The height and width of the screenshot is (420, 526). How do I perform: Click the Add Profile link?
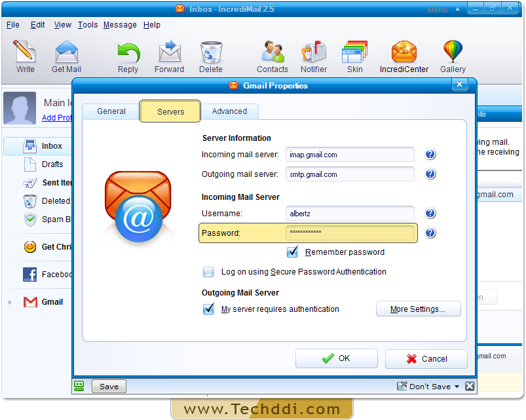coord(57,118)
